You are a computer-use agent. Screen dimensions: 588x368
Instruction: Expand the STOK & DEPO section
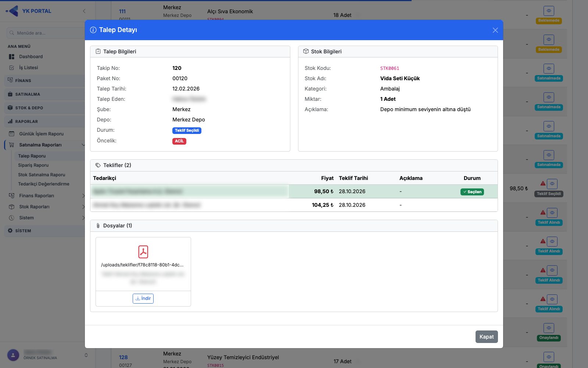[x=45, y=108]
